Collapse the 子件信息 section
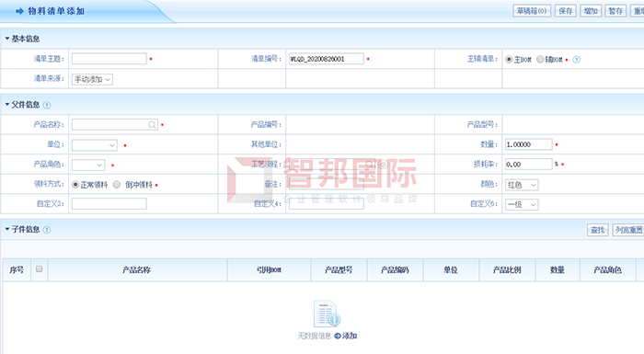The image size is (644, 354). tap(7, 229)
